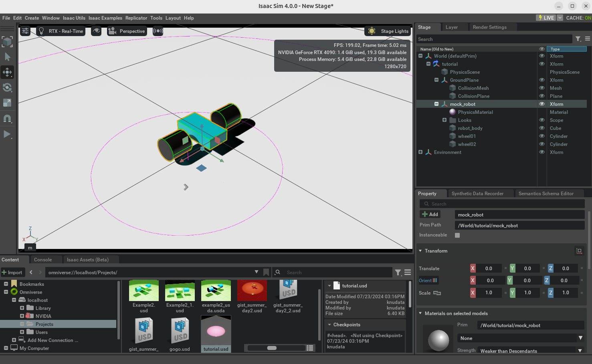Collapse the tutorial prim node
Viewport: 592px width, 364px height.
(428, 64)
